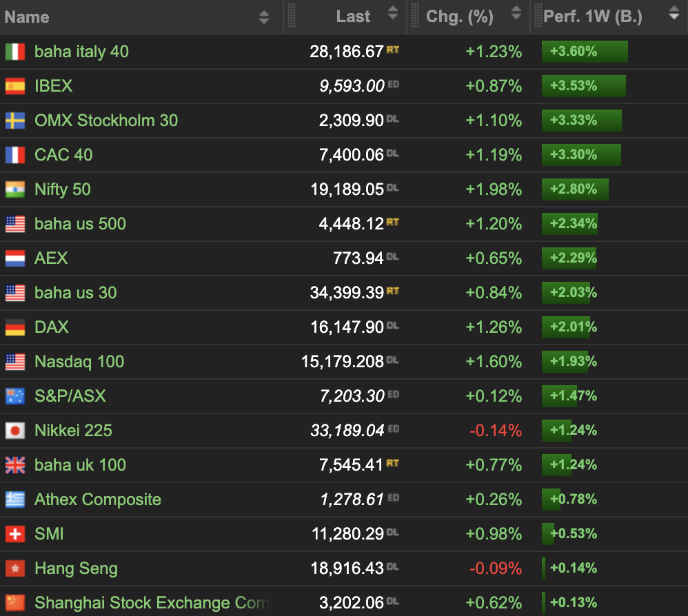
Task: Open the Athex Composite link
Action: [98, 500]
